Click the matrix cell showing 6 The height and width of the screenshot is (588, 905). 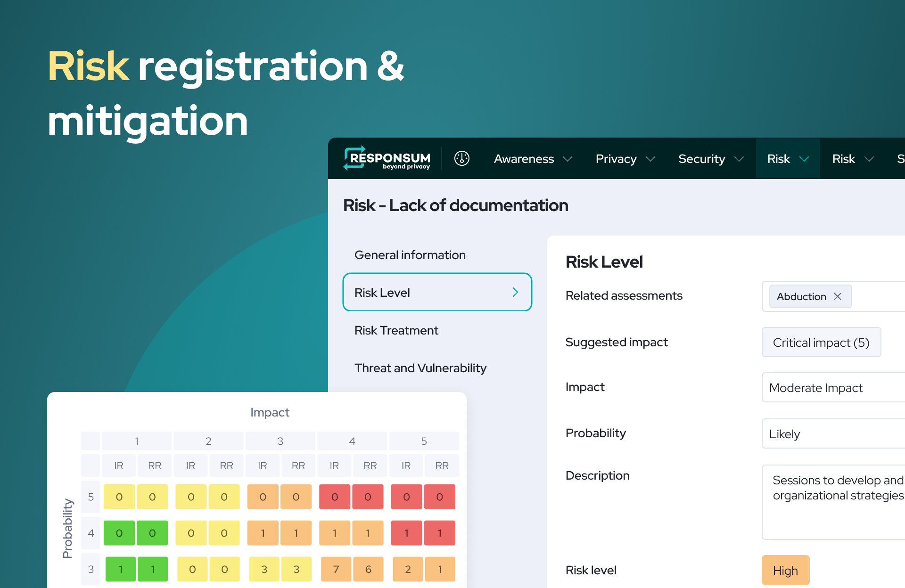(368, 569)
